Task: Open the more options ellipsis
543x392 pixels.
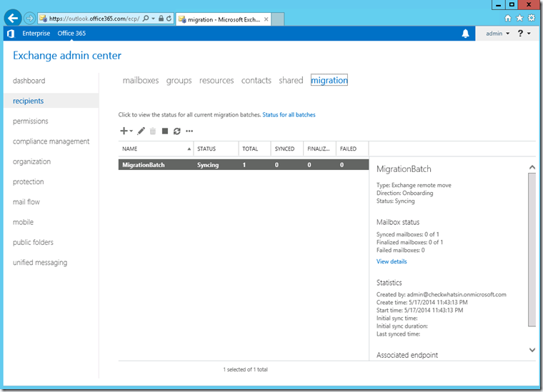Action: (189, 131)
